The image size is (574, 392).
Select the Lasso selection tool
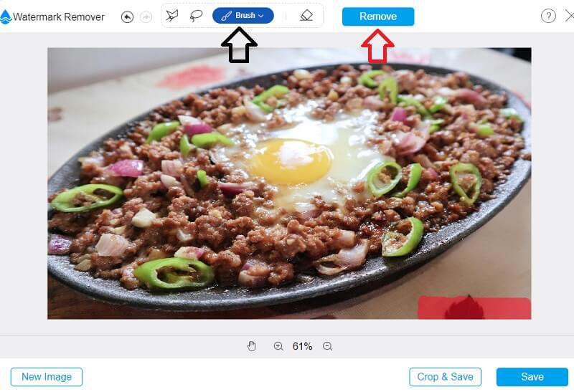196,16
